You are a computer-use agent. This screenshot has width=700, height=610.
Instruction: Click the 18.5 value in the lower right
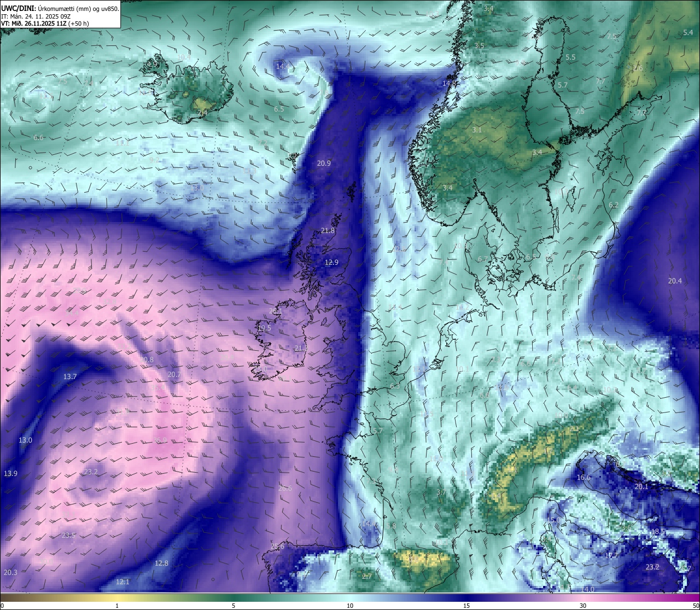(658, 532)
